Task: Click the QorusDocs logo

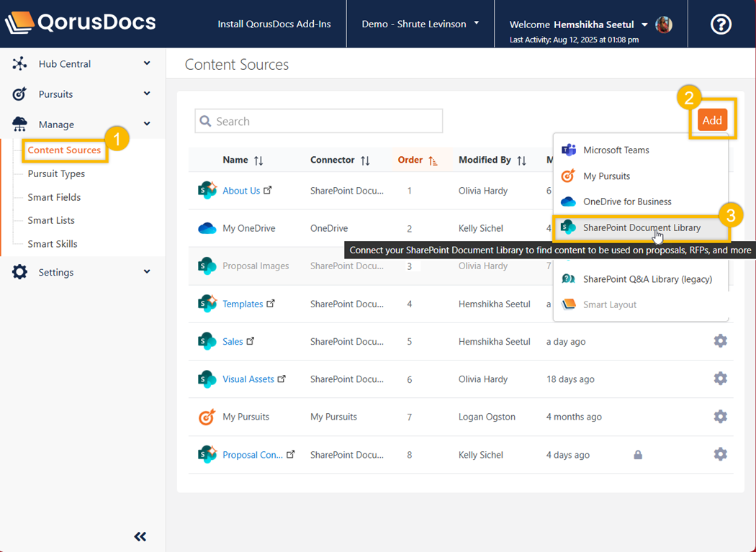Action: coord(80,23)
